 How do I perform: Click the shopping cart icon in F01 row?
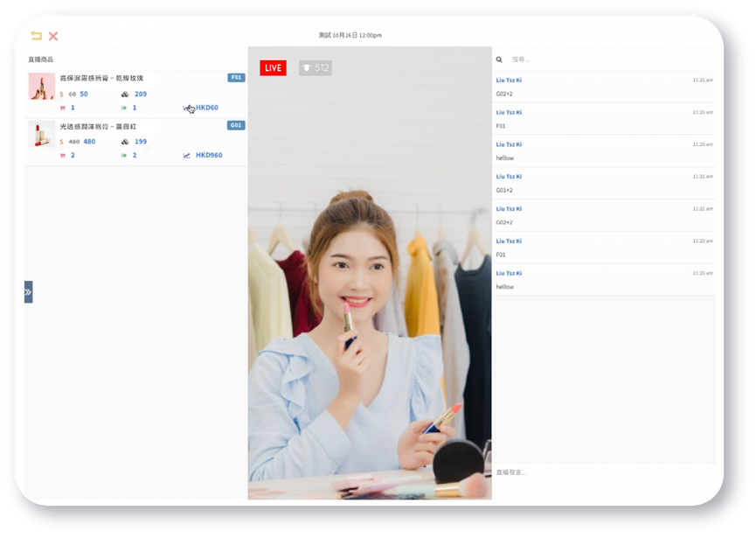(62, 108)
